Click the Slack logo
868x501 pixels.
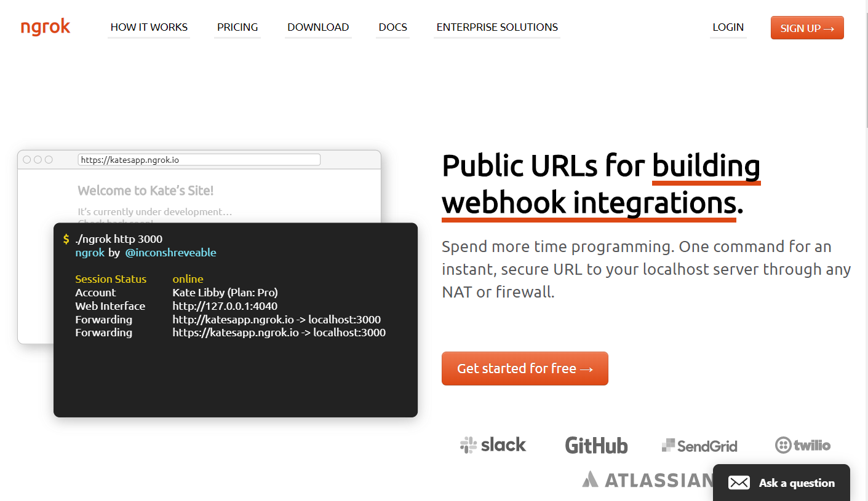click(493, 444)
